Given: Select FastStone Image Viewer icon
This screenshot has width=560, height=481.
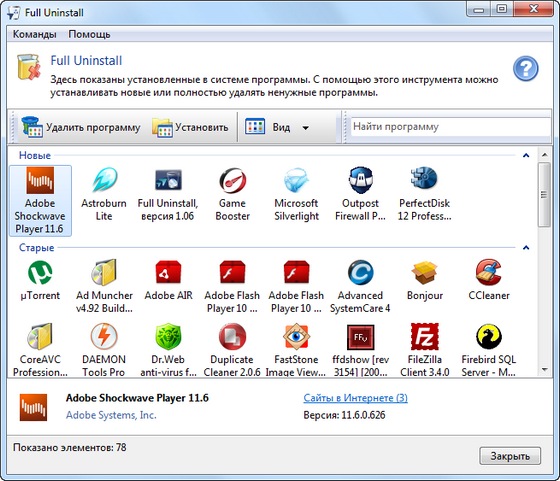Looking at the screenshot, I should 296,336.
